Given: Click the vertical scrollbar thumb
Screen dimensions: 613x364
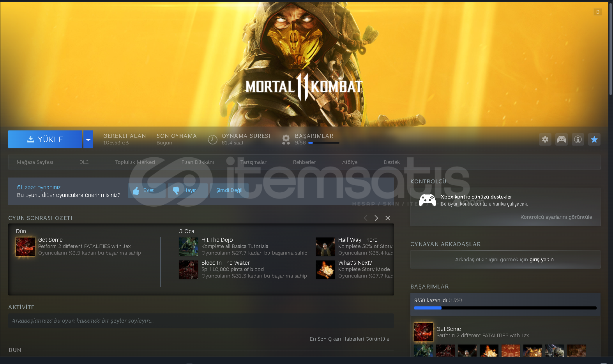Looking at the screenshot, I should [611, 49].
